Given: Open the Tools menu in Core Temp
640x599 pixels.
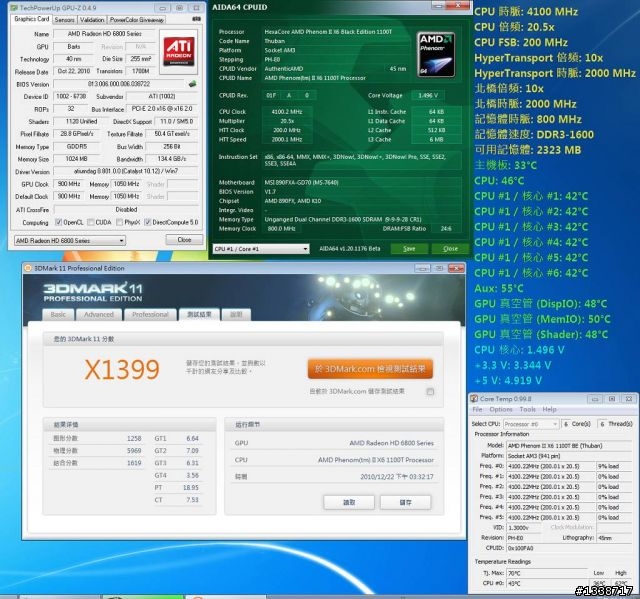Looking at the screenshot, I should point(527,409).
